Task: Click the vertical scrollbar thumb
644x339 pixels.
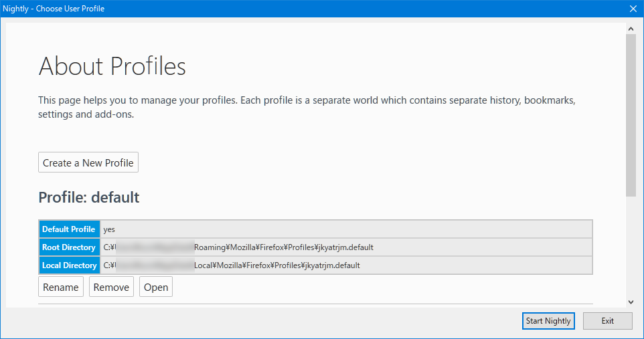Action: click(631, 114)
